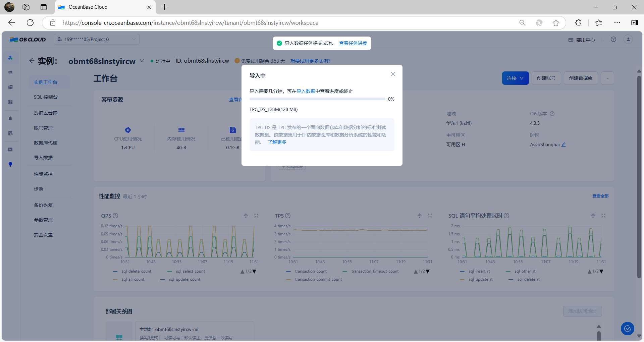Image resolution: width=644 pixels, height=342 pixels.
Task: Toggle sql_all_count series in QPS legend
Action: tap(129, 279)
